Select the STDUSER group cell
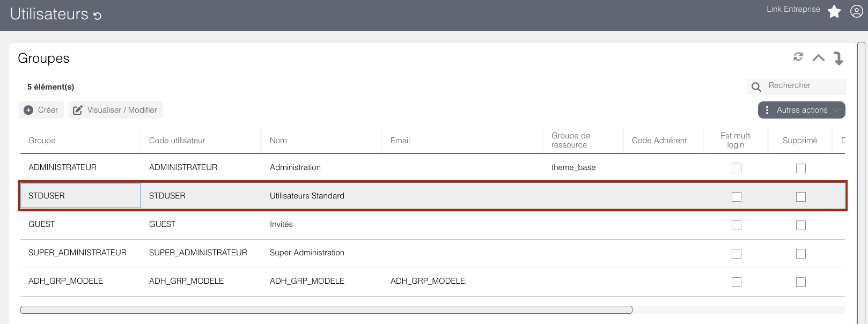This screenshot has width=868, height=324. pyautogui.click(x=80, y=196)
